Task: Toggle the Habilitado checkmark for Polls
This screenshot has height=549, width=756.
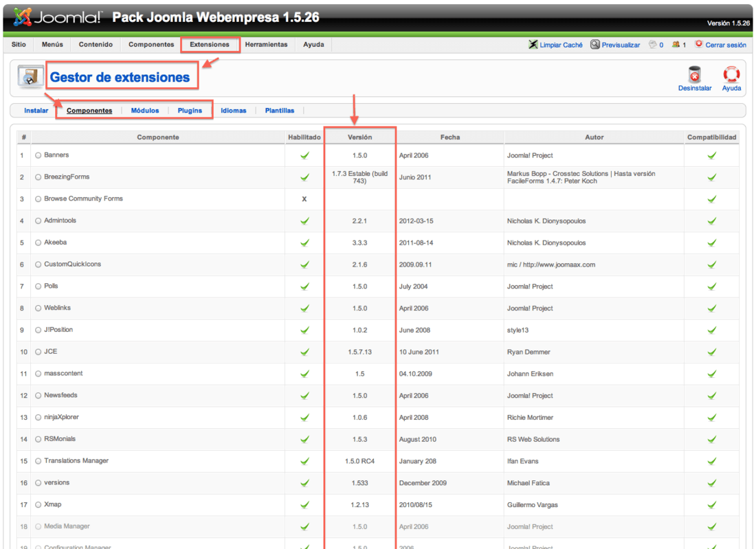Action: pyautogui.click(x=304, y=287)
